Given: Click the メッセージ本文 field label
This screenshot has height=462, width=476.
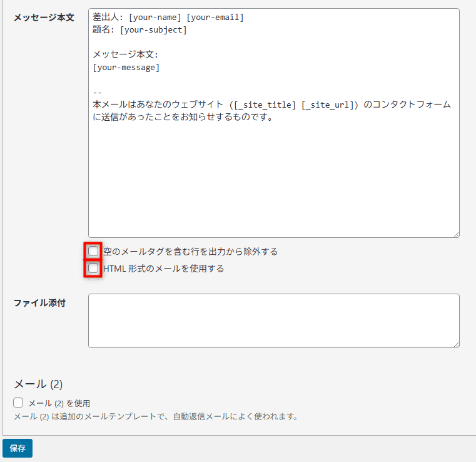Looking at the screenshot, I should (x=44, y=18).
